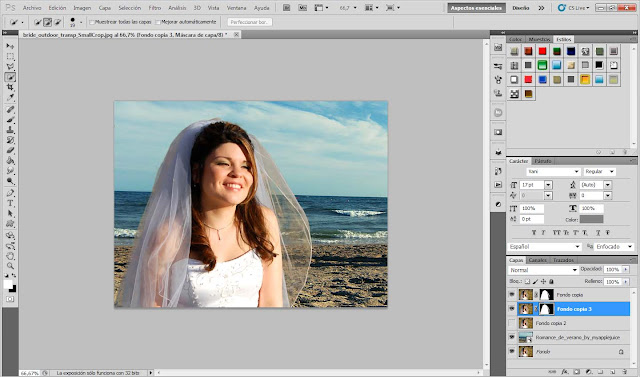Click the Perfeccionar borde button
This screenshot has height=377, width=640.
[x=249, y=22]
